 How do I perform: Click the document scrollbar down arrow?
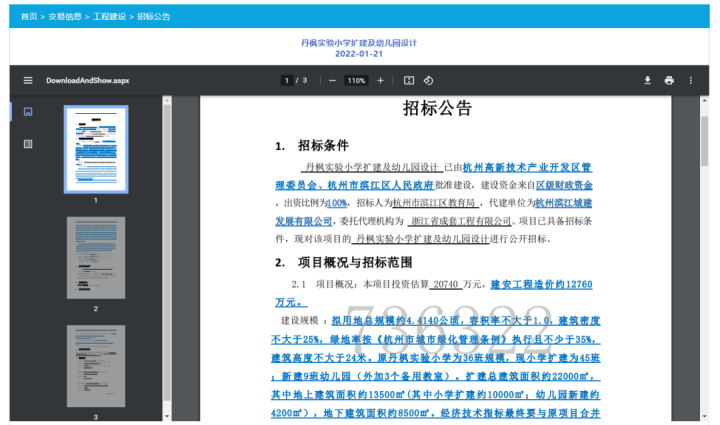tap(704, 416)
